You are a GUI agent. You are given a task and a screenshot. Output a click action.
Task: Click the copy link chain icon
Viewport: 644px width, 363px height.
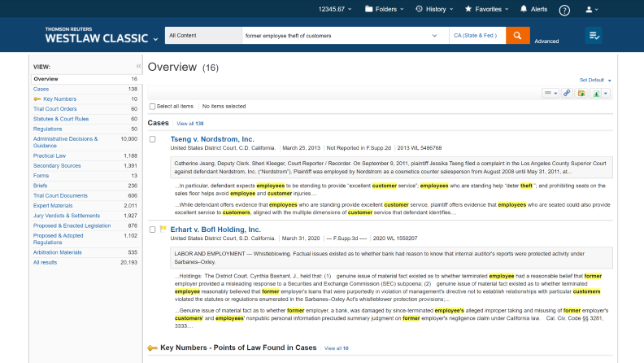click(x=567, y=94)
